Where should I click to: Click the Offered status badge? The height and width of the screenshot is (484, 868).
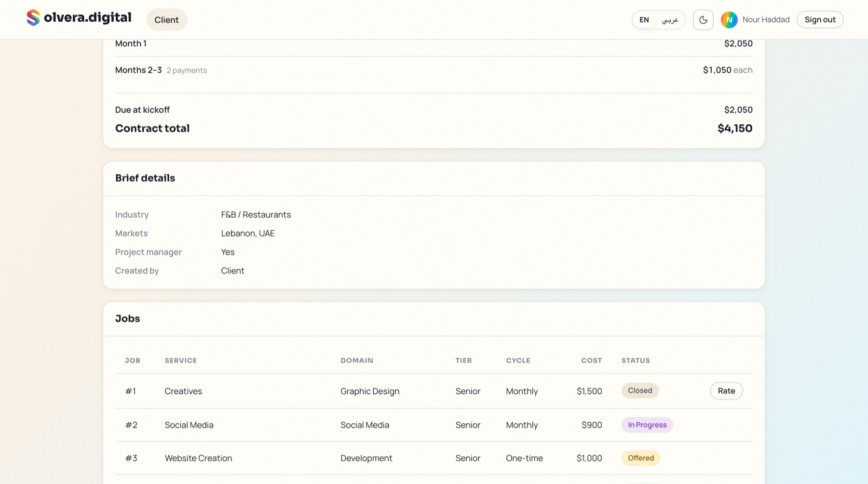click(x=641, y=458)
